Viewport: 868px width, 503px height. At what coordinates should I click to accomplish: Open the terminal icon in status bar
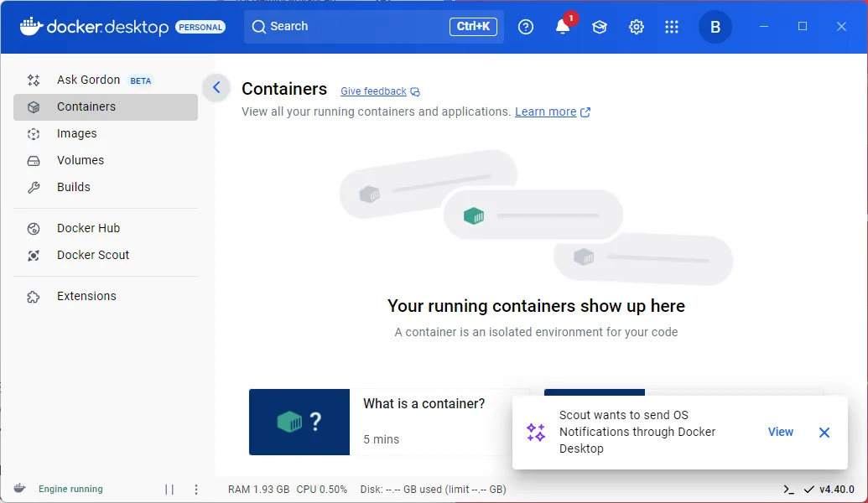tap(789, 489)
